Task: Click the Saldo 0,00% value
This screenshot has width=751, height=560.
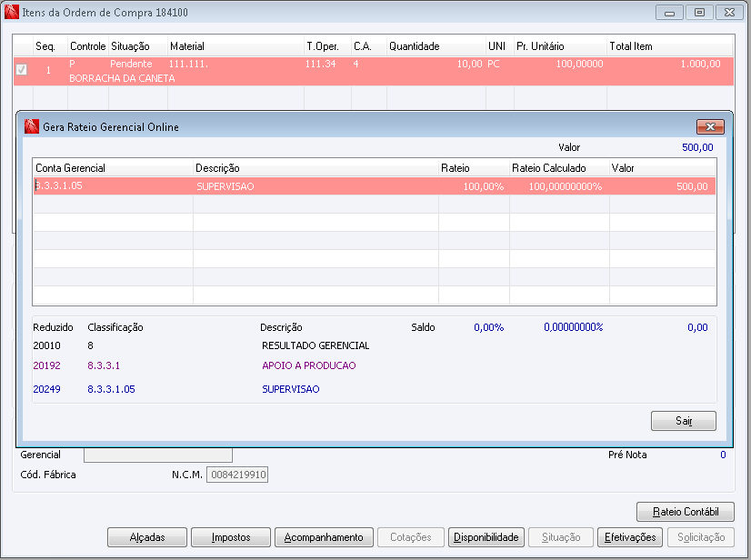Action: point(488,327)
